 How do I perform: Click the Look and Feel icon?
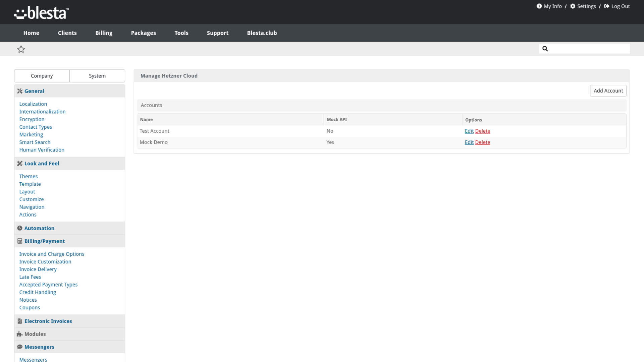coord(20,163)
